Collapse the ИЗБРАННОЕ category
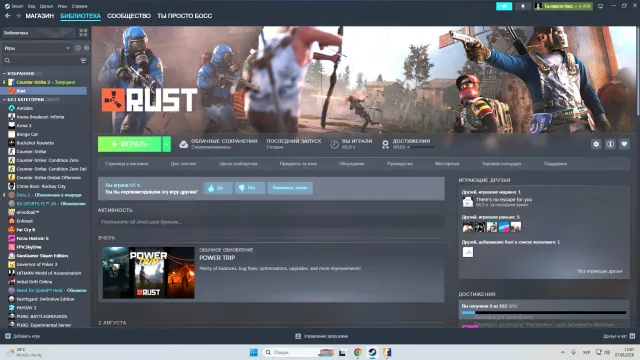 click(x=4, y=73)
